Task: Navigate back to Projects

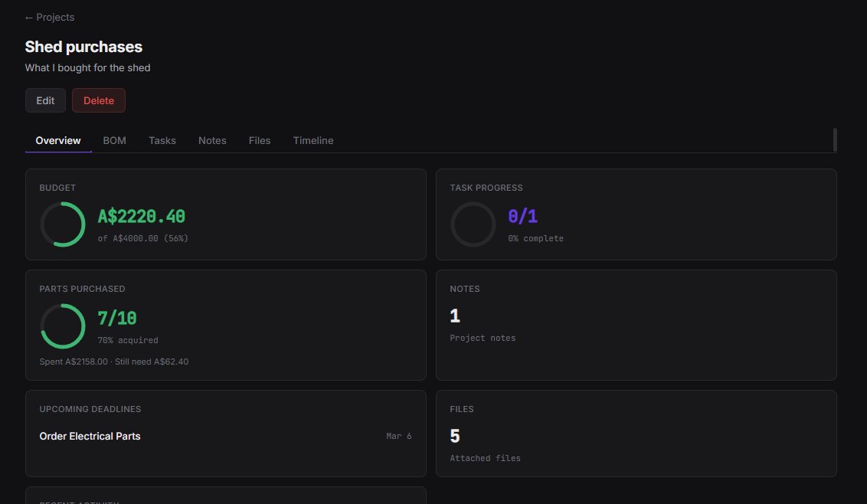Action: [x=49, y=17]
